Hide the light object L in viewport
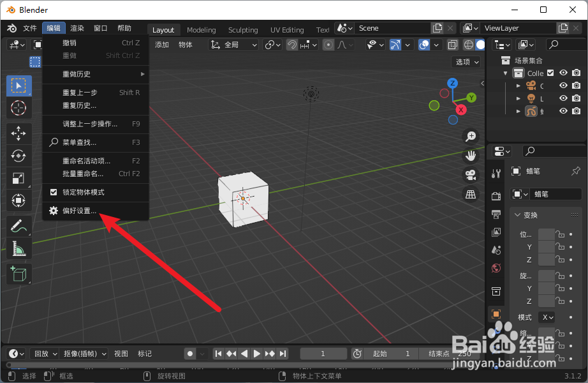This screenshot has width=588, height=383. 563,98
